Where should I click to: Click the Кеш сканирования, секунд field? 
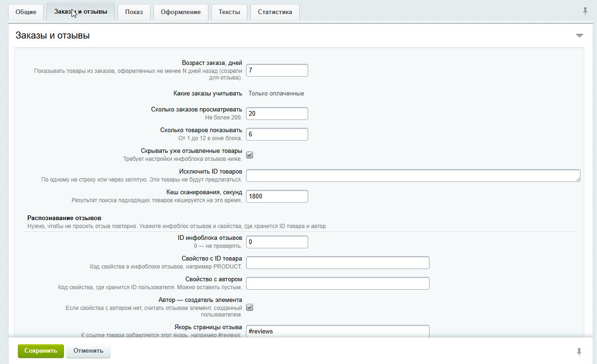pyautogui.click(x=277, y=196)
